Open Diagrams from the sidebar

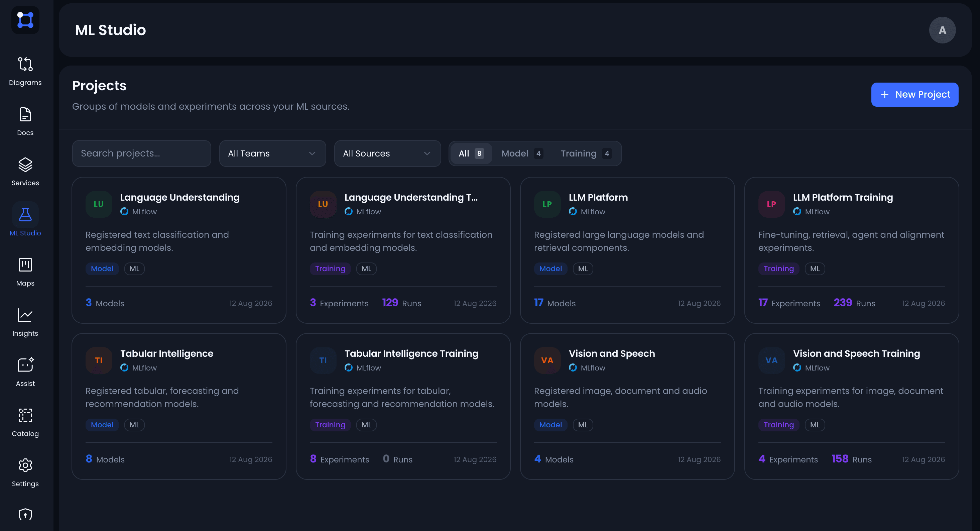25,71
